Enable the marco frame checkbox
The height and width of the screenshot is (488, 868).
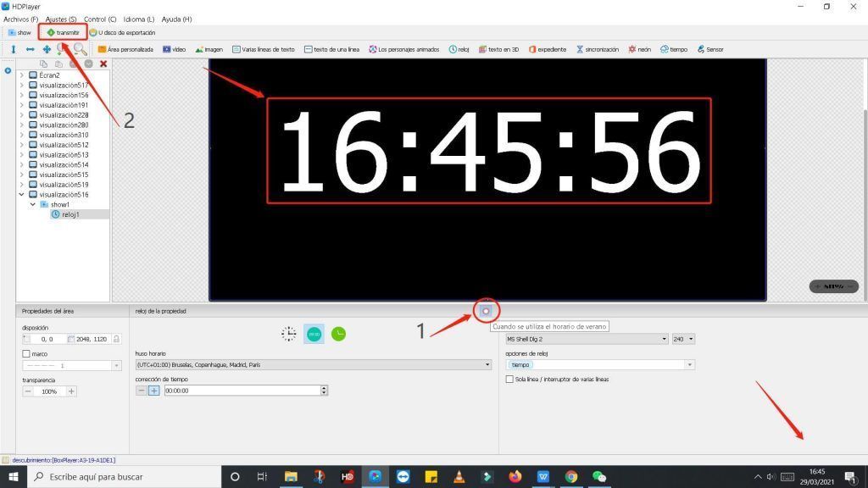[x=26, y=353]
